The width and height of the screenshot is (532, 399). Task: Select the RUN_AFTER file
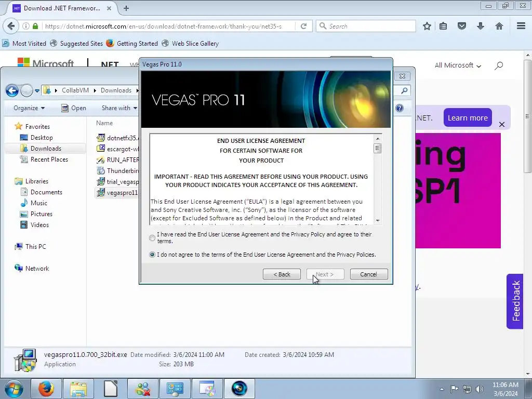tap(117, 159)
